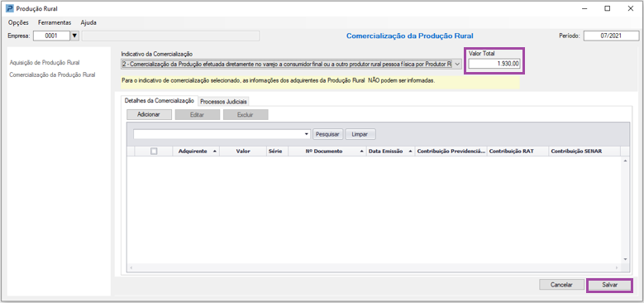Switch to Processos Judiciais tab

click(224, 102)
